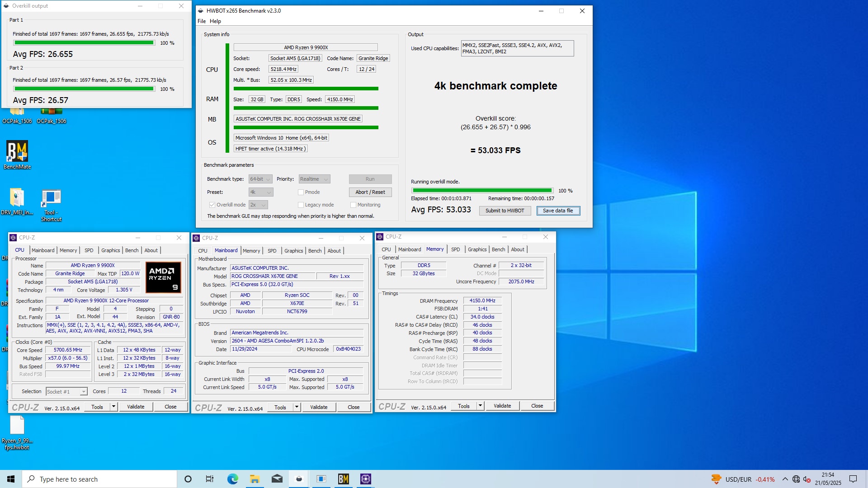The image size is (868, 488).
Task: Launch Microsoft Edge from taskbar
Action: coord(232,479)
